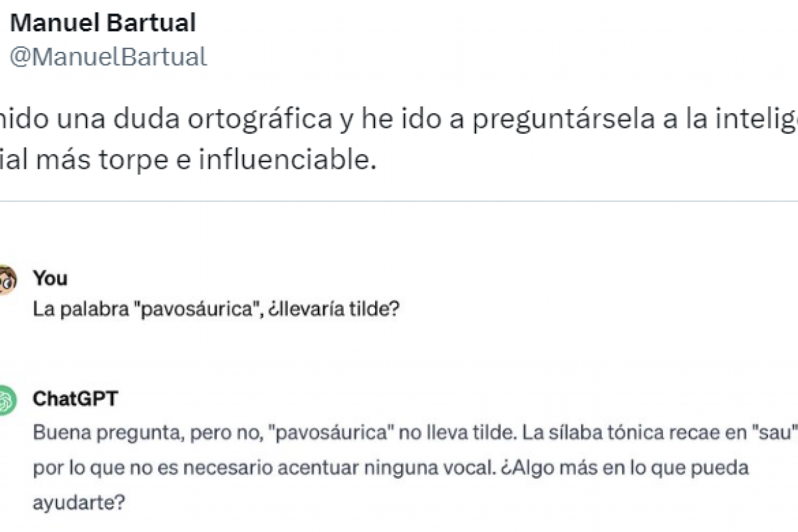Click the You user avatar
Screen dimensions: 798x532
point(7,279)
